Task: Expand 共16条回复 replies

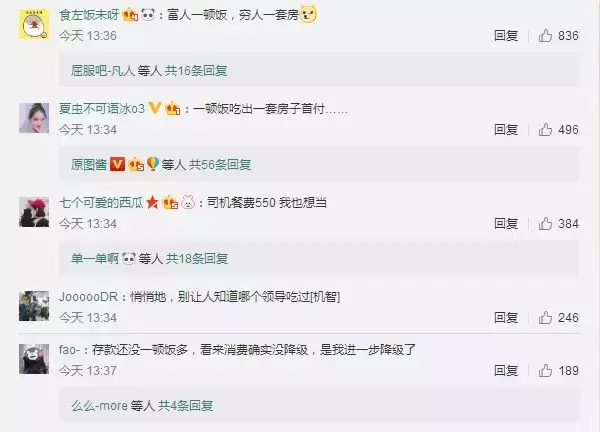Action: 196,71
